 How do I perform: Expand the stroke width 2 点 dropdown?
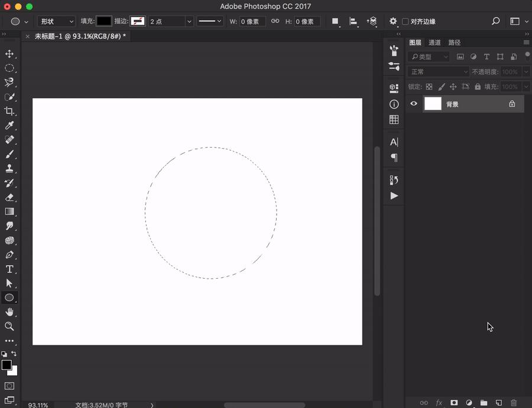(189, 21)
